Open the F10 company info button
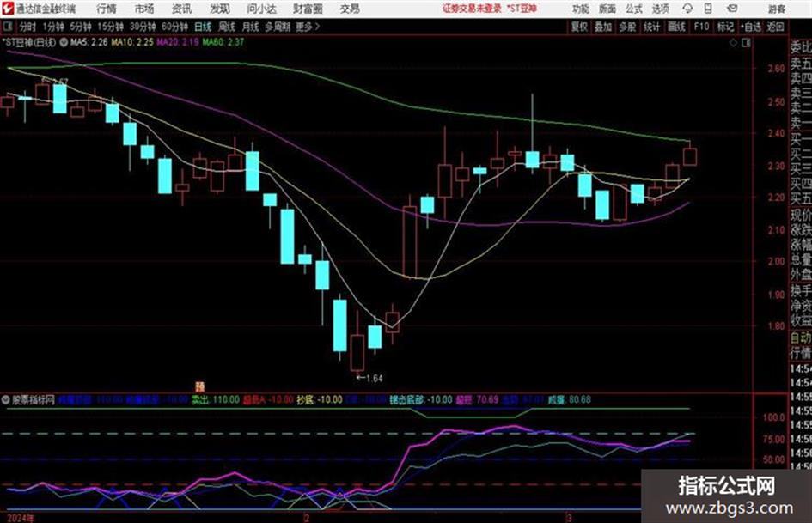Viewport: 812px width, 523px height. (701, 27)
